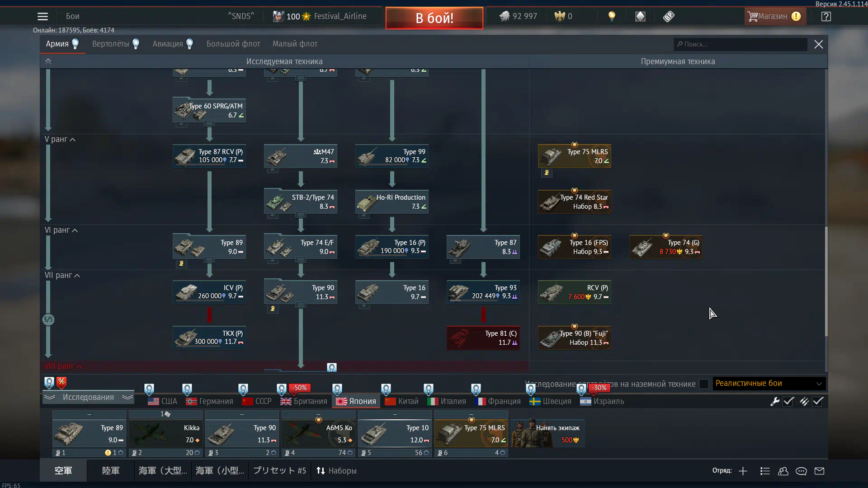868x488 pixels.
Task: Collapse tree with top double-chevron
Action: tap(48, 61)
